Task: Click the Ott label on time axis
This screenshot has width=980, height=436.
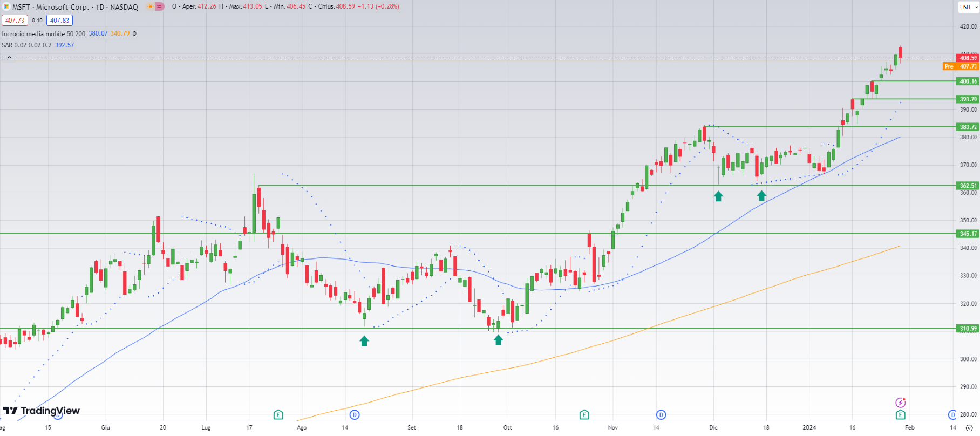Action: 508,427
